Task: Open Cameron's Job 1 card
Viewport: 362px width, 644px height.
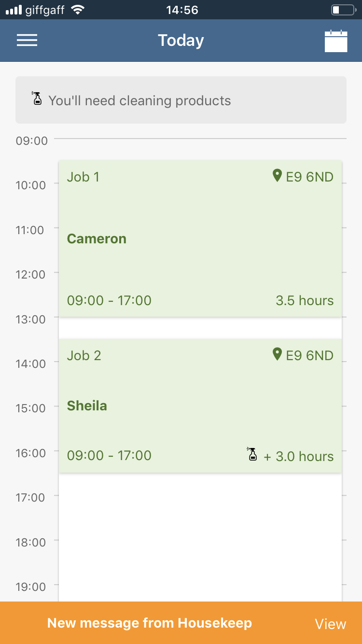Action: [200, 238]
